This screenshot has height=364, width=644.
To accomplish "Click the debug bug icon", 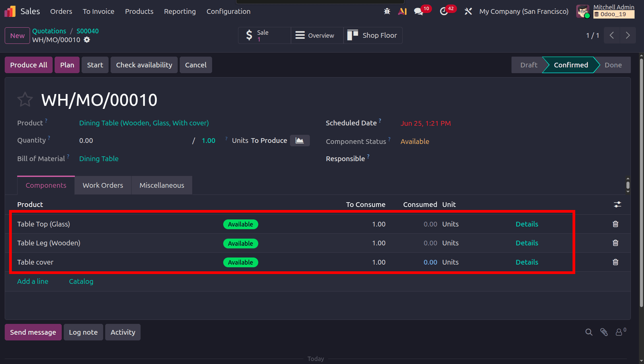I will coord(387,11).
